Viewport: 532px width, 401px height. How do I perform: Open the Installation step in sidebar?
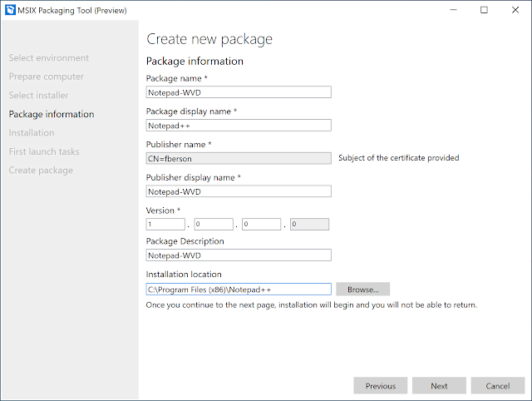point(32,133)
